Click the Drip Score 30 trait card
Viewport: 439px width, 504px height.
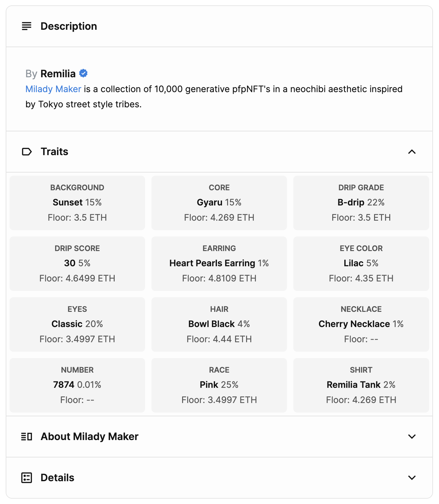77,264
